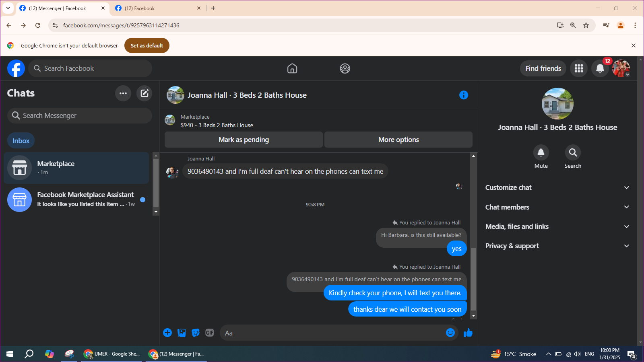The height and width of the screenshot is (362, 644).
Task: Expand Media, files and links section
Action: (x=557, y=226)
